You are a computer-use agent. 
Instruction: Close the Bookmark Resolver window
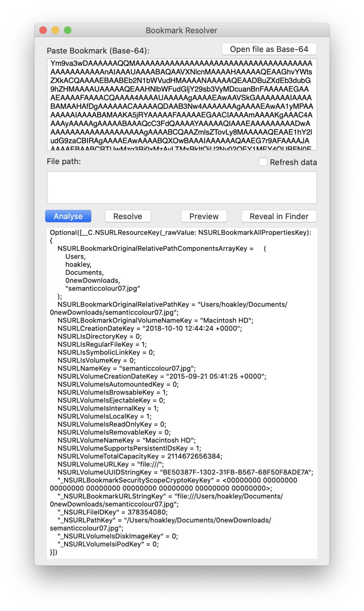[43, 30]
